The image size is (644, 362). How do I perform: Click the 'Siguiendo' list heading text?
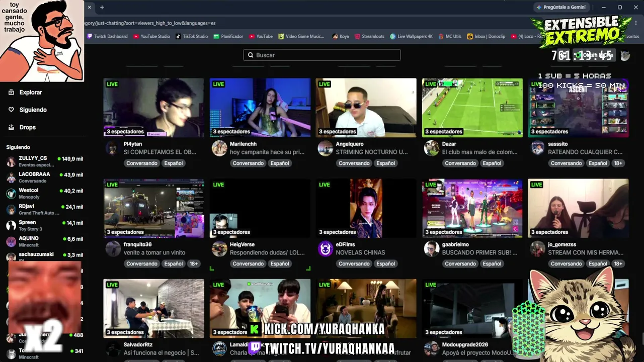point(18,147)
